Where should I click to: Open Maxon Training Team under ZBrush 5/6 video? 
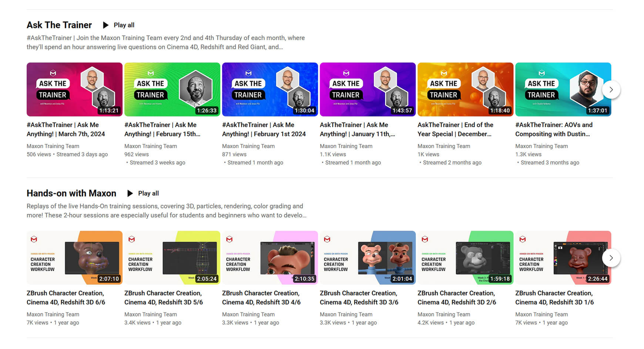(x=151, y=314)
